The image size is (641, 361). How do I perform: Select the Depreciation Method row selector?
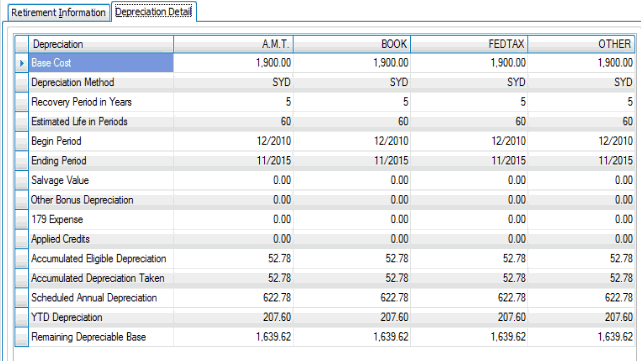[x=22, y=83]
